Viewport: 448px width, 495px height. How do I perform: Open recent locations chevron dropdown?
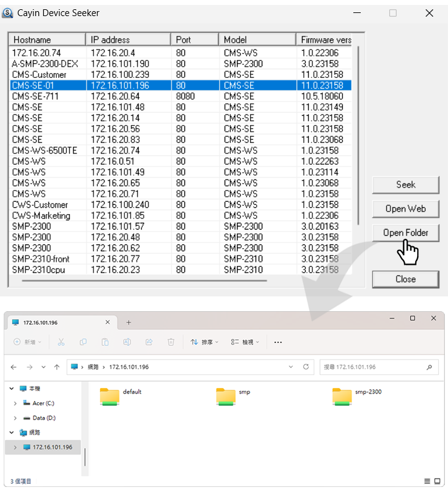[43, 367]
